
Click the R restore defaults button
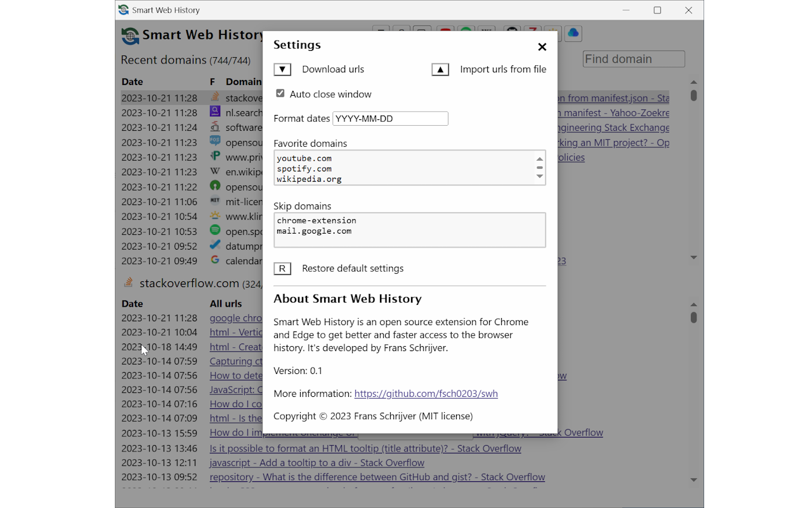click(x=282, y=269)
